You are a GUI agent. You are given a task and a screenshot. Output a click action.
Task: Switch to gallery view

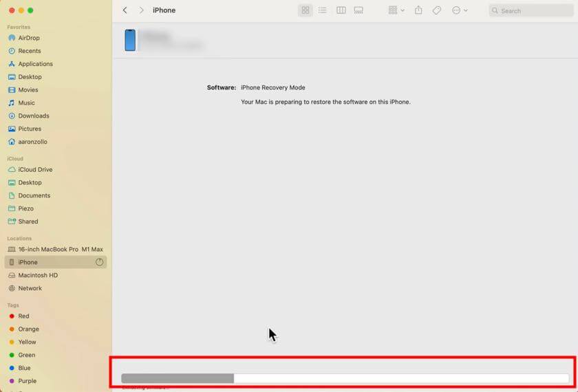point(358,10)
